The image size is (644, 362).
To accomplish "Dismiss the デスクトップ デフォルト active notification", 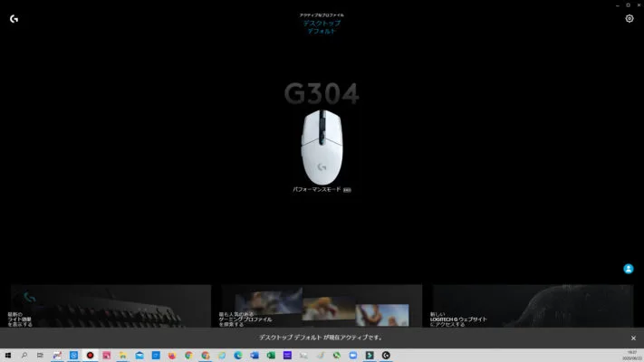I will click(x=633, y=338).
